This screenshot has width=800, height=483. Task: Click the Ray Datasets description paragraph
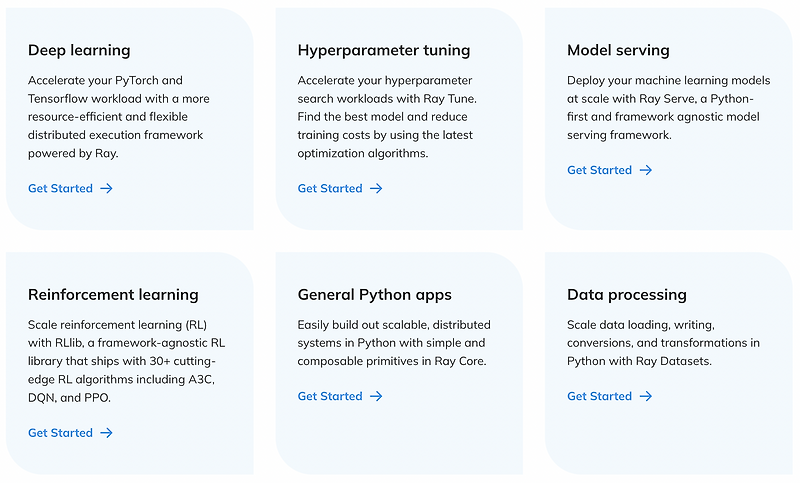coord(663,343)
